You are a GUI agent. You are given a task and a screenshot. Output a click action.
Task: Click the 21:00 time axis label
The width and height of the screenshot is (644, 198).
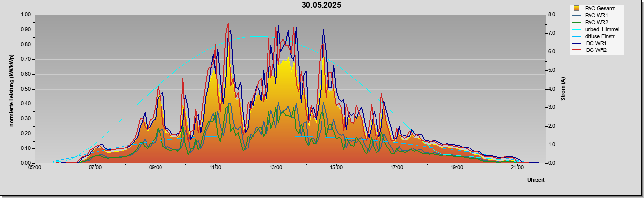click(x=517, y=168)
